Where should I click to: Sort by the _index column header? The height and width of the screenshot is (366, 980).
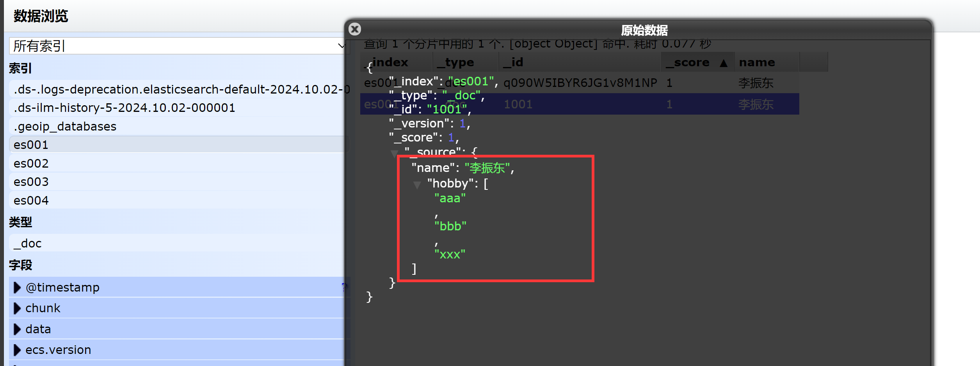(x=396, y=62)
